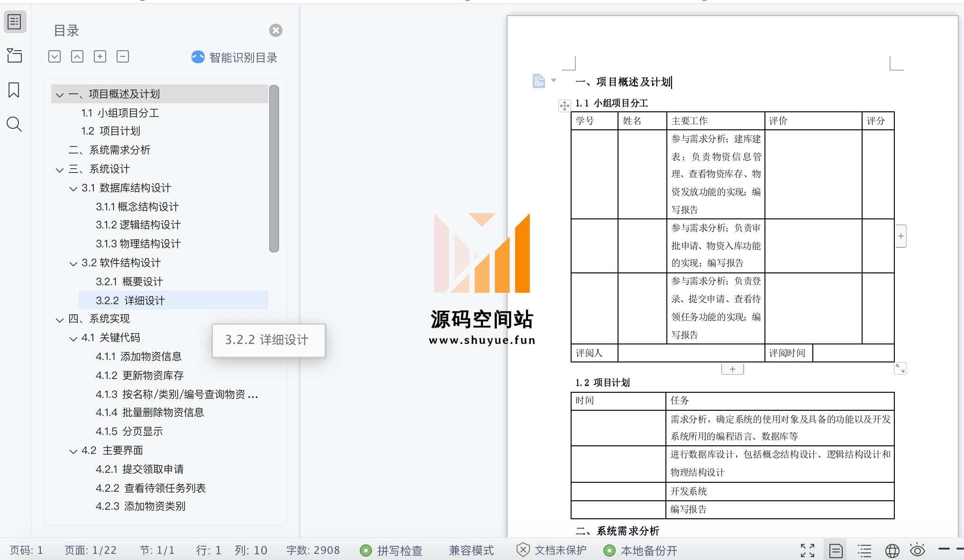The height and width of the screenshot is (560, 964).
Task: Click zoom out minus button
Action: point(944,549)
